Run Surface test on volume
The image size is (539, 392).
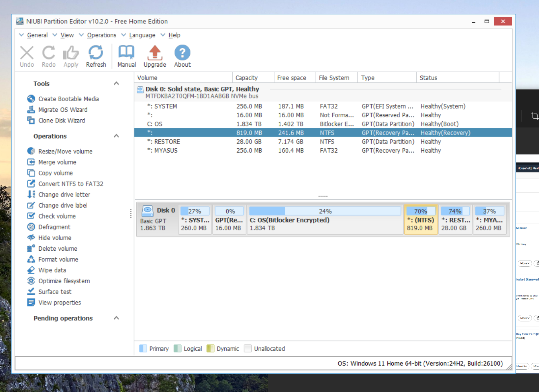click(55, 292)
